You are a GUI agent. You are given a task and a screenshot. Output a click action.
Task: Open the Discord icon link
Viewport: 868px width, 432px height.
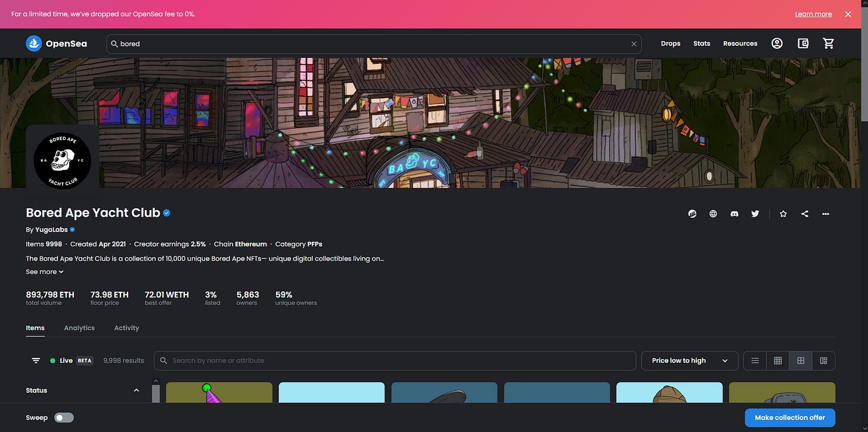[734, 214]
